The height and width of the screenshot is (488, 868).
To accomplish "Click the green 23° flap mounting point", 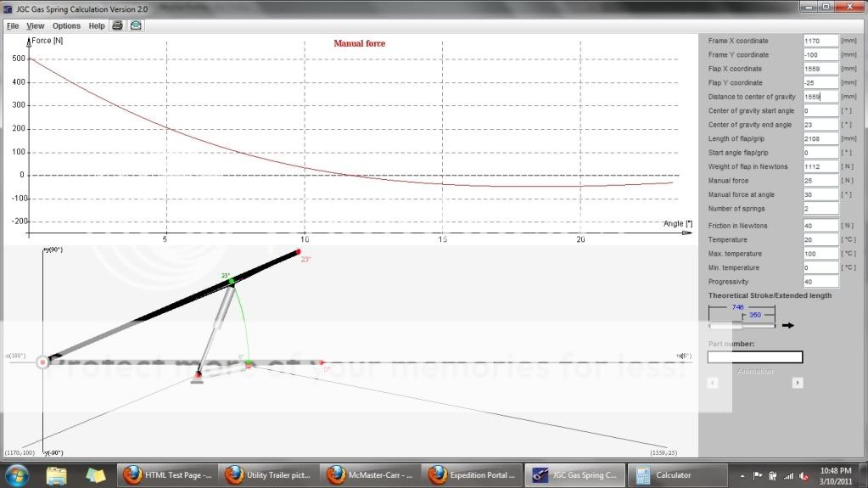I will coord(231,282).
